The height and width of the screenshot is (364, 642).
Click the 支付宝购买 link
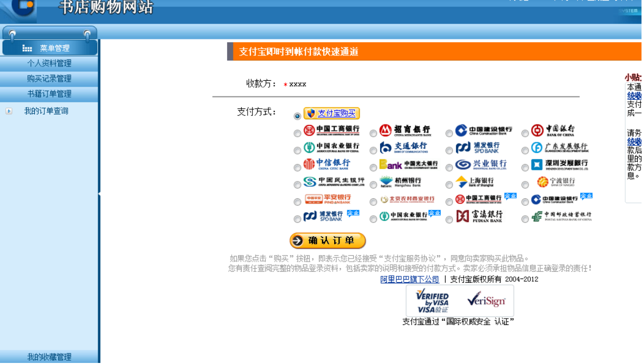(x=336, y=113)
